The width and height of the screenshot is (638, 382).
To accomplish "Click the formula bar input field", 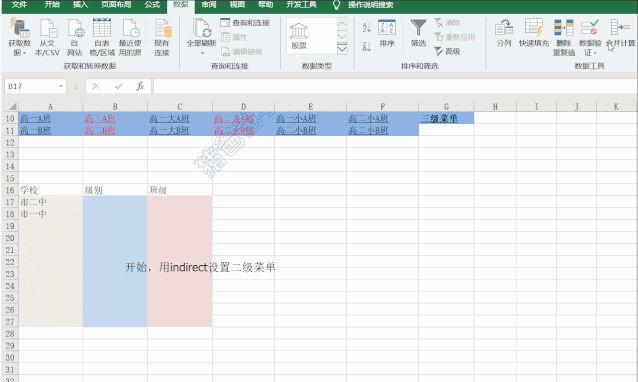I will point(395,86).
